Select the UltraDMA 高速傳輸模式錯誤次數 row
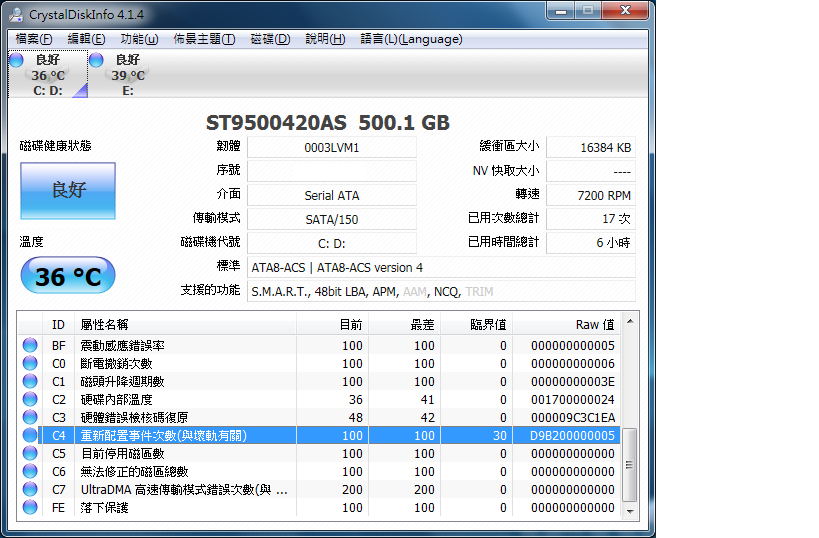 tap(320, 489)
